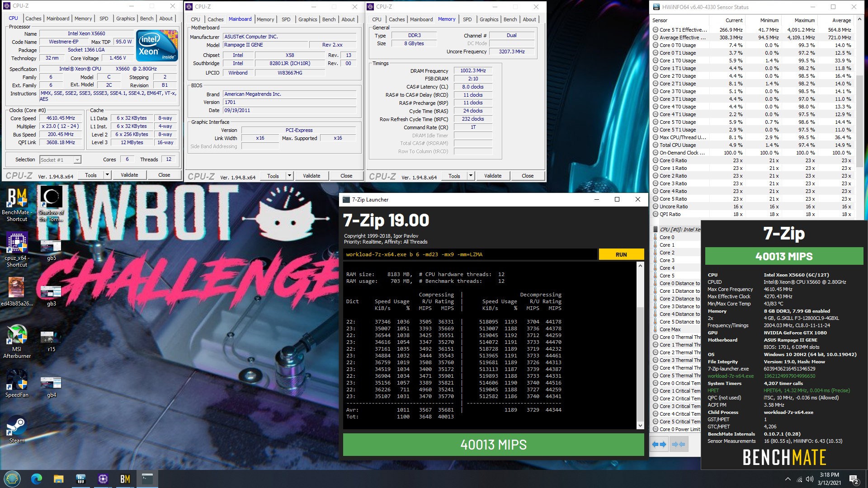The width and height of the screenshot is (868, 488).
Task: Open the MSI Afterburner desktop icon
Action: pos(17,341)
